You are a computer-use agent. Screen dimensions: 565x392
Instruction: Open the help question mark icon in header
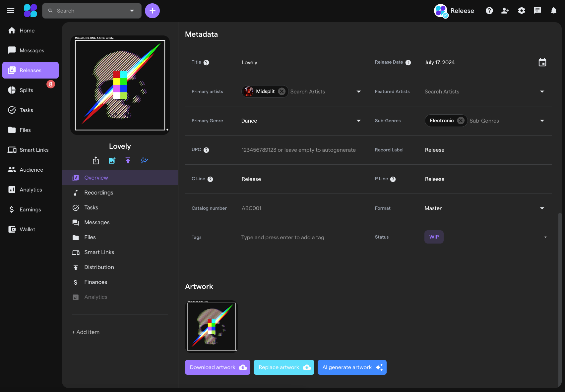489,11
